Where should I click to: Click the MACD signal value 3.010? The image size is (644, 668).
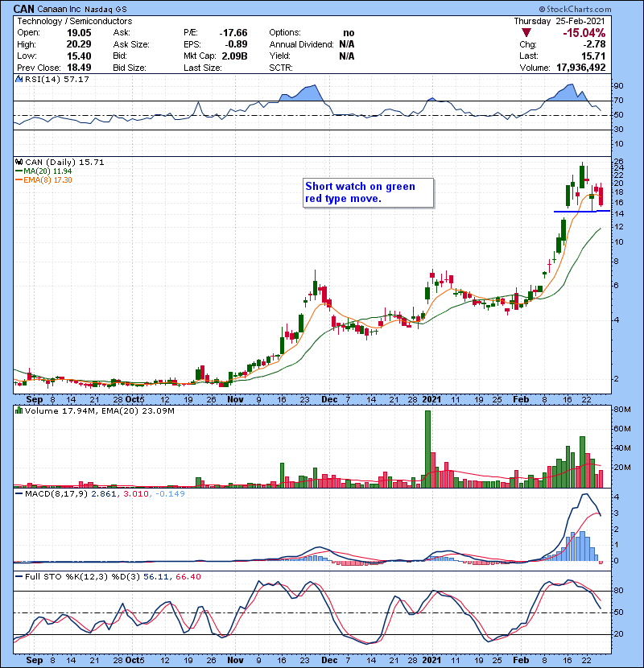tap(136, 494)
